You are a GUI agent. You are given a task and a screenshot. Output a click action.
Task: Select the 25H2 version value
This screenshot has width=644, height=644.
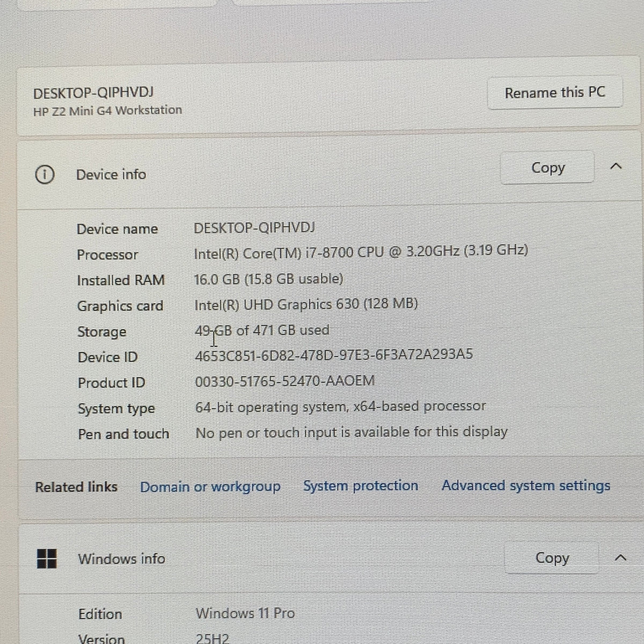coord(213,639)
